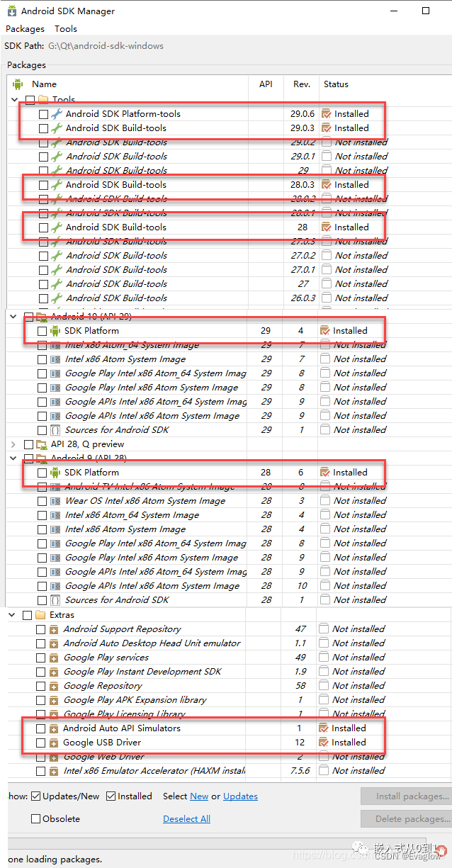
Task: Click the New selection link
Action: click(199, 796)
